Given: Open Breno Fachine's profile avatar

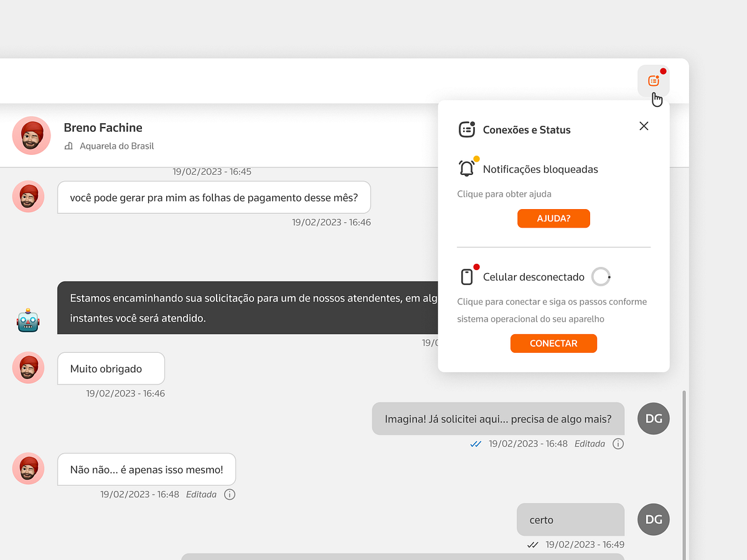Looking at the screenshot, I should 31,135.
